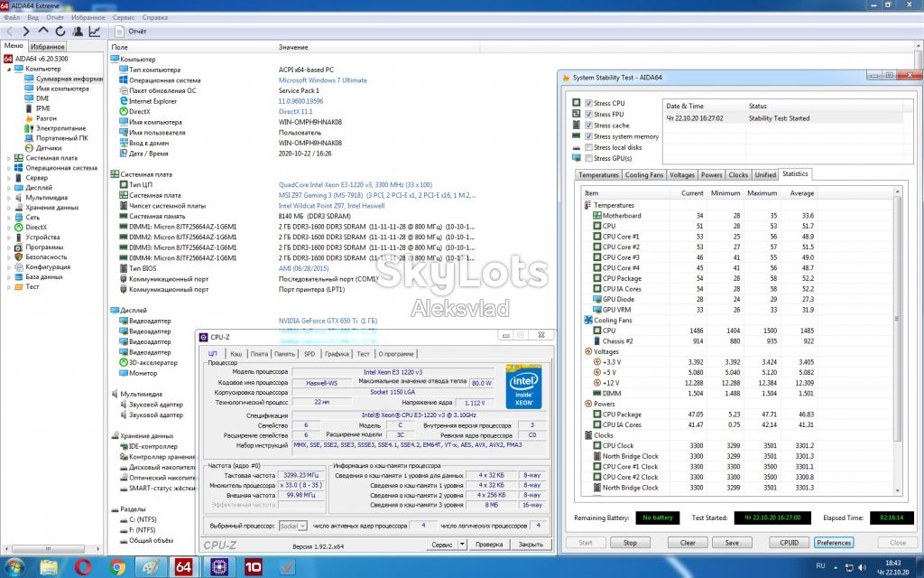Viewport: 924px width, 578px height.
Task: Expand the Программы tree node
Action: point(9,247)
